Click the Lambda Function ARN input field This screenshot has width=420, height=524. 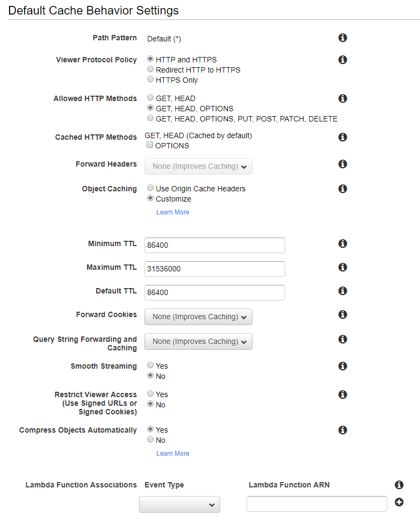317,504
